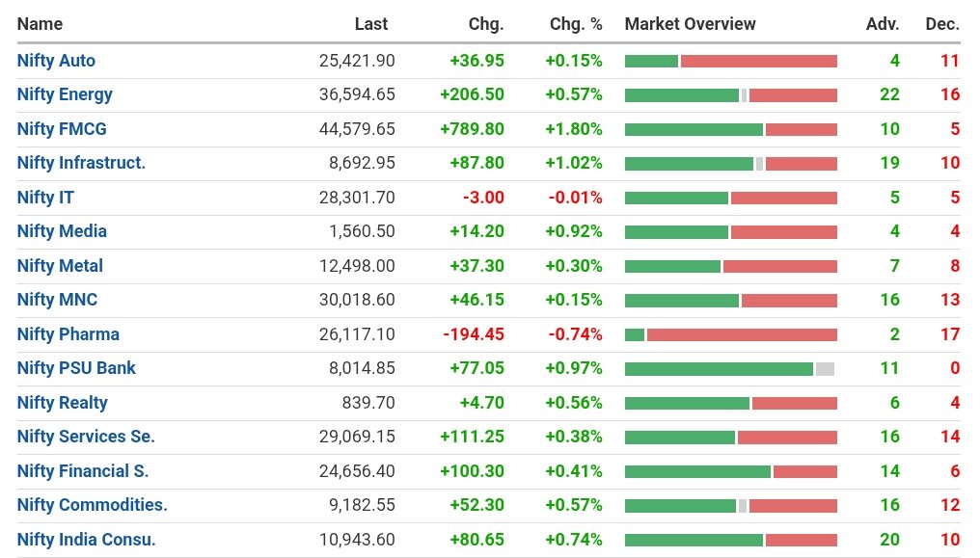Open the Nifty Media index link
The height and width of the screenshot is (558, 980).
pos(62,231)
